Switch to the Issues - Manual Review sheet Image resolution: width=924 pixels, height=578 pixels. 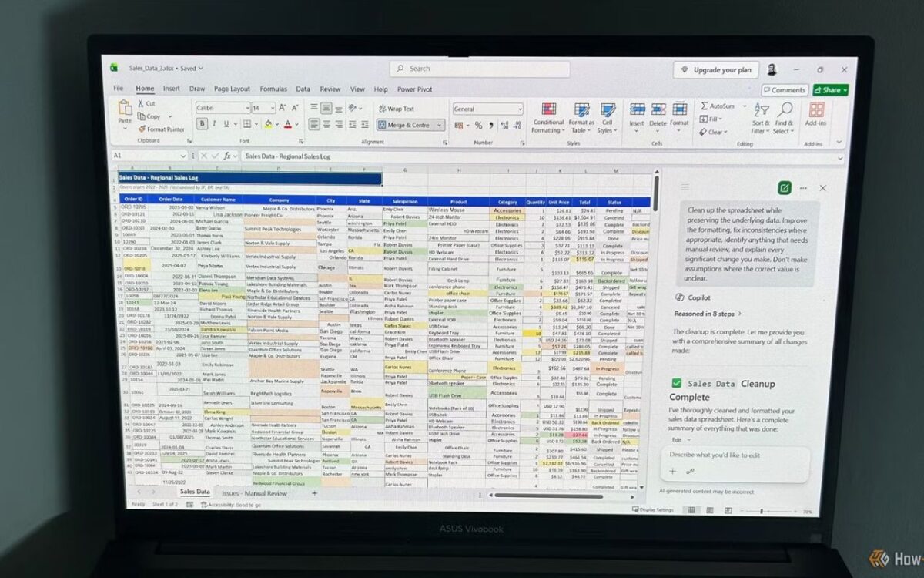pyautogui.click(x=254, y=493)
